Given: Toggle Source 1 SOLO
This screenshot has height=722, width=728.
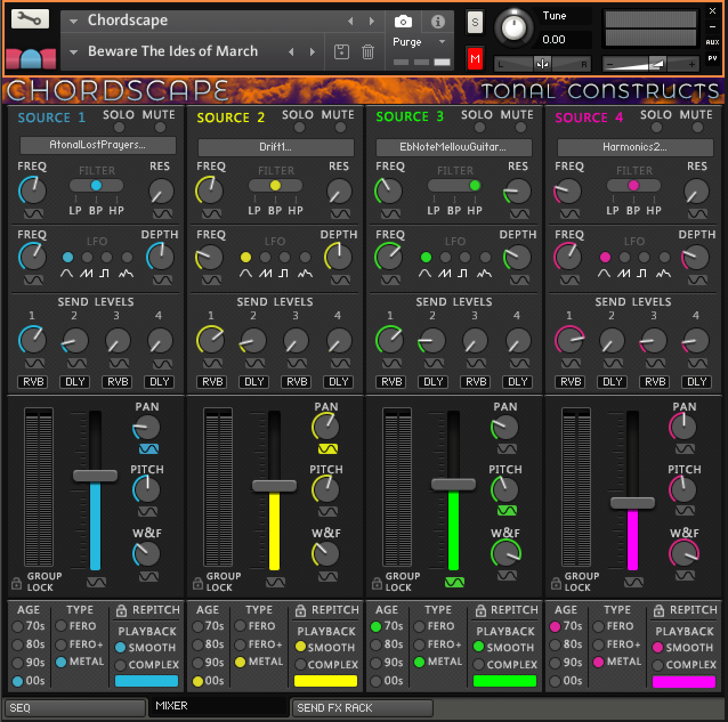Looking at the screenshot, I should click(119, 127).
